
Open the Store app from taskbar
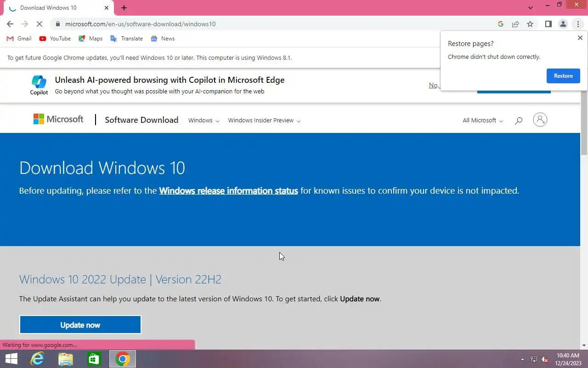(x=94, y=359)
